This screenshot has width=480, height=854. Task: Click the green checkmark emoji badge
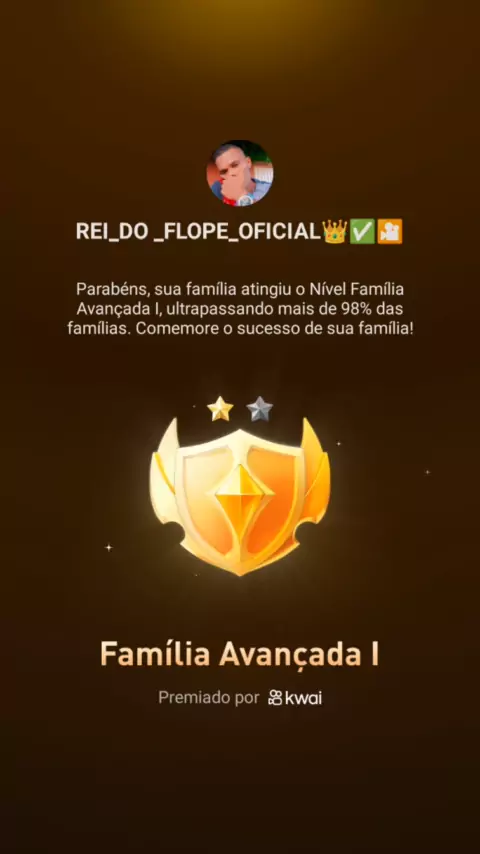point(362,231)
